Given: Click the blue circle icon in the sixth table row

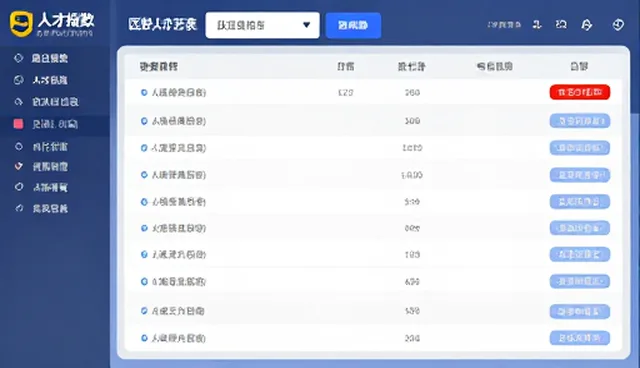Looking at the screenshot, I should pyautogui.click(x=144, y=228).
